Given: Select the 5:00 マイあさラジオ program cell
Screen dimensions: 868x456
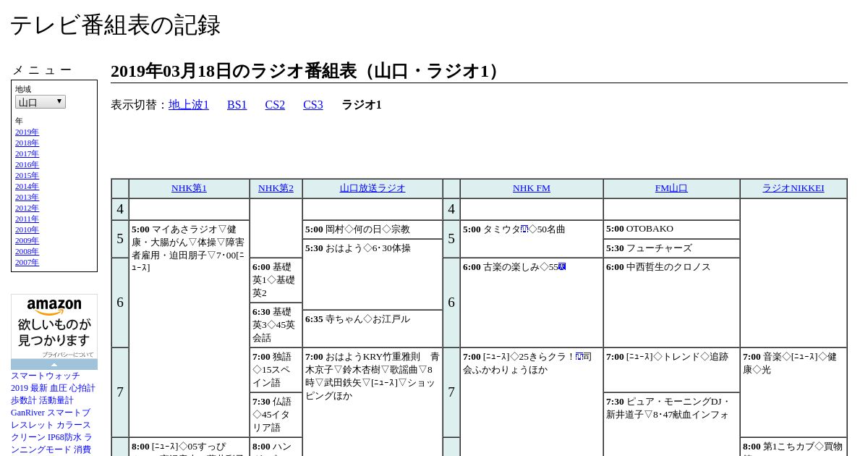Looking at the screenshot, I should tap(189, 329).
